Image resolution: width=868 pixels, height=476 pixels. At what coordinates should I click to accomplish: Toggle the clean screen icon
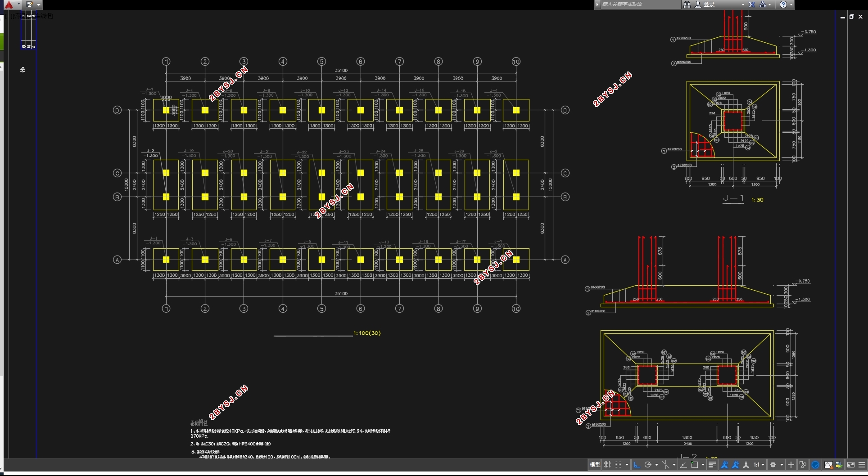click(x=851, y=465)
